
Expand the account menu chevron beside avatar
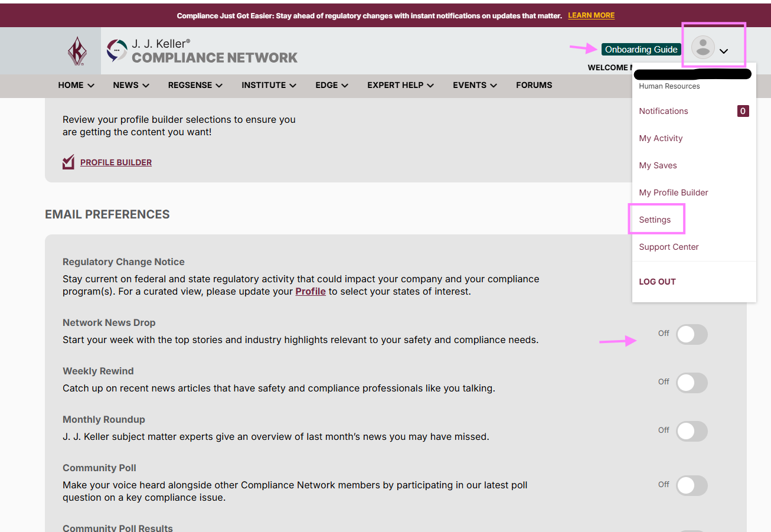(724, 51)
